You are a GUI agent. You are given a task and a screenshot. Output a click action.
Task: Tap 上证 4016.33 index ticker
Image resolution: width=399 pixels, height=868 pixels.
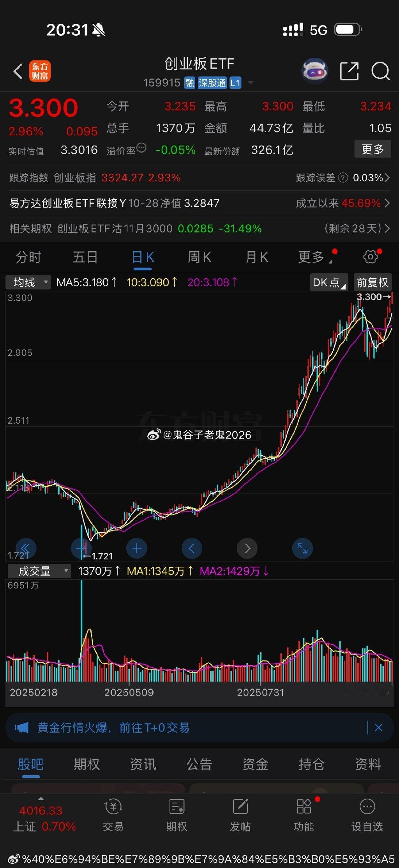click(44, 818)
